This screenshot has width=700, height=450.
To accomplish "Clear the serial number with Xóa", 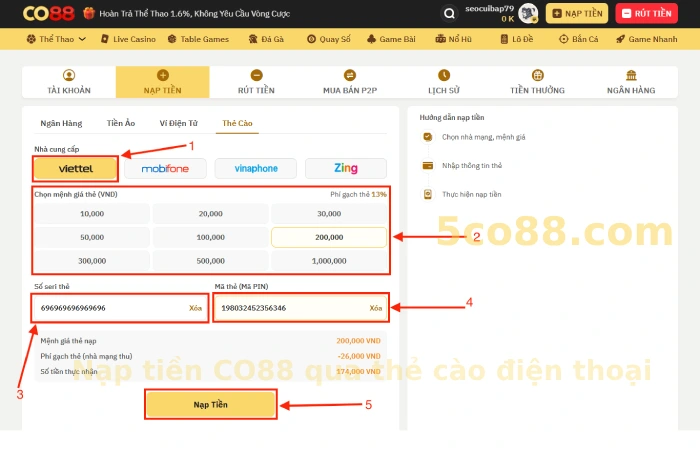I will click(195, 308).
